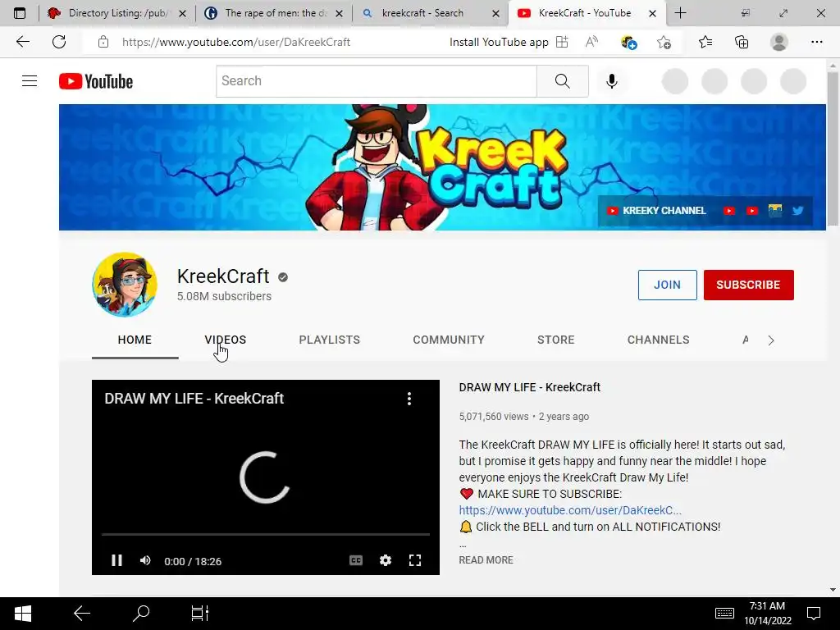Open KreekCraft channel avatar
Viewport: 840px width, 630px height.
pos(125,285)
